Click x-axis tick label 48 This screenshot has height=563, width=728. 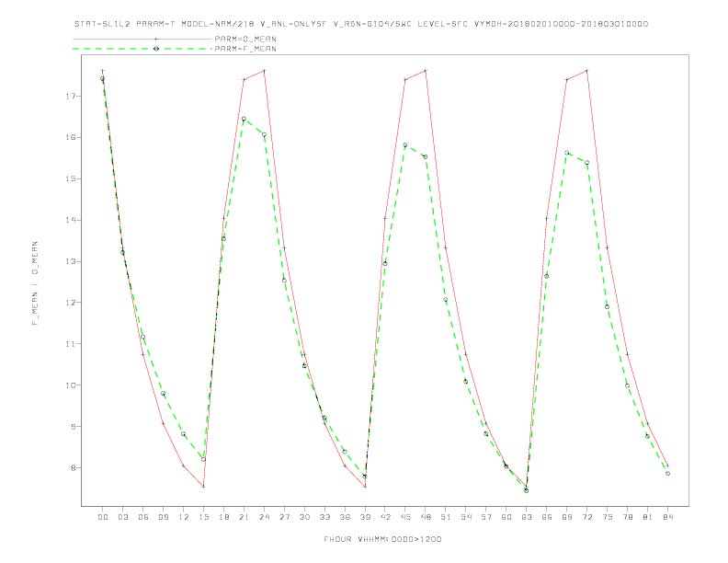426,517
